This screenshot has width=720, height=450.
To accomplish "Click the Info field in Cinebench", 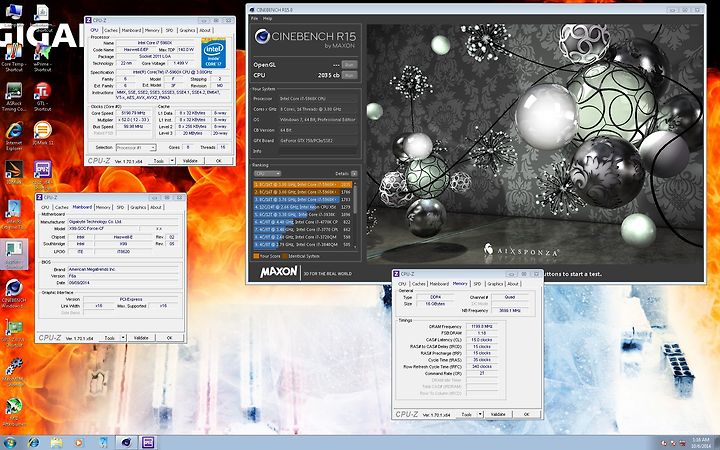I will 318,151.
